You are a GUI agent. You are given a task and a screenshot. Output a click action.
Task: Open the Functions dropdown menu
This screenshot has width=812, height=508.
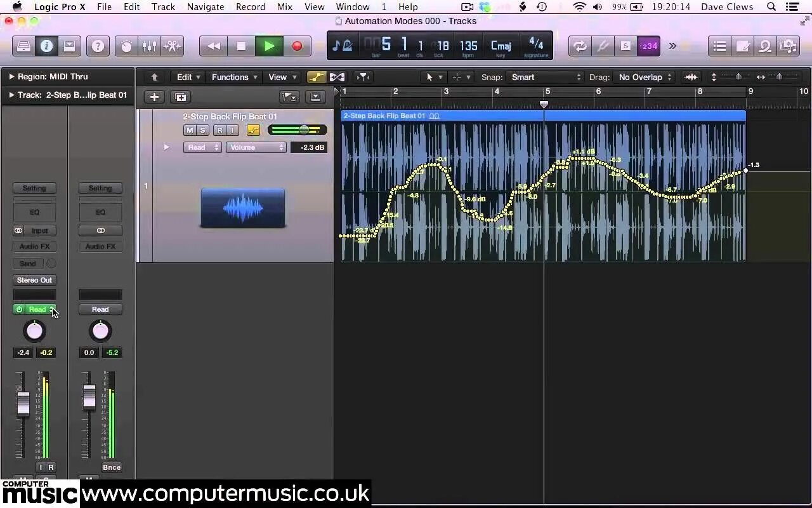[x=234, y=77]
